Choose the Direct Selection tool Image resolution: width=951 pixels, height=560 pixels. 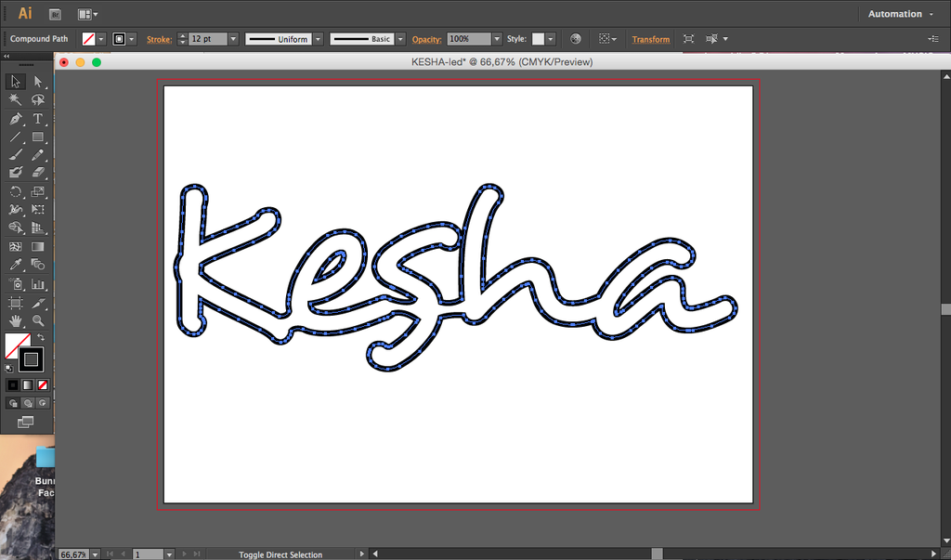37,82
